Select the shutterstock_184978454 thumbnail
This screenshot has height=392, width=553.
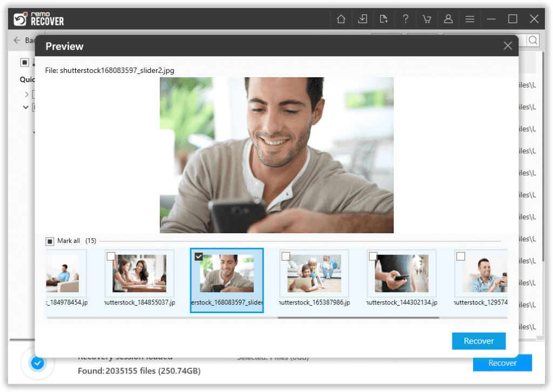click(x=64, y=274)
